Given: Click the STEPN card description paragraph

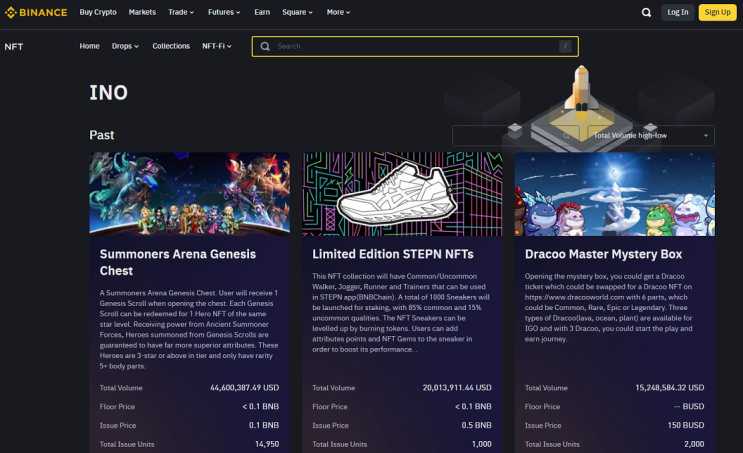Looking at the screenshot, I should pyautogui.click(x=400, y=313).
